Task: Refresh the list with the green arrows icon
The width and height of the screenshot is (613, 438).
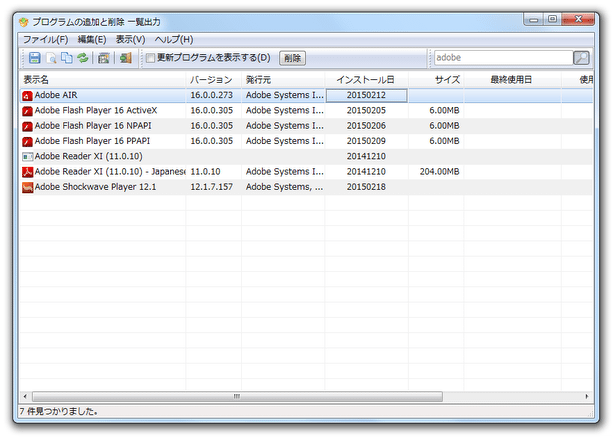Action: [x=83, y=58]
